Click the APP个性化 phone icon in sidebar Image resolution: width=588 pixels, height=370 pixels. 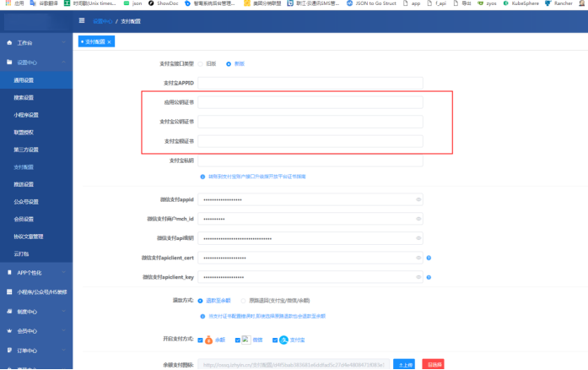9,272
